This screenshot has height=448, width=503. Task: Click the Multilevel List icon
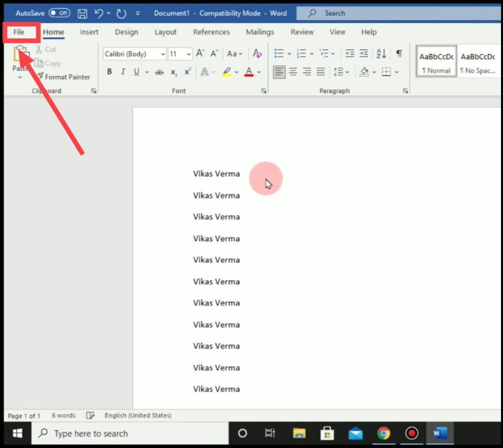(x=324, y=53)
